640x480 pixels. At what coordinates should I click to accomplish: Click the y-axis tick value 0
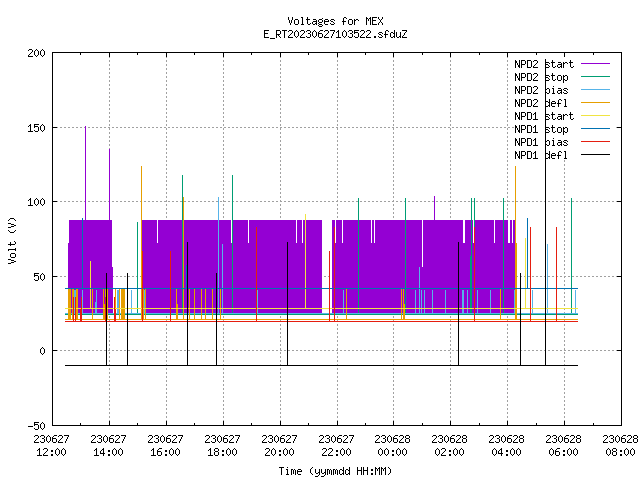pyautogui.click(x=42, y=351)
